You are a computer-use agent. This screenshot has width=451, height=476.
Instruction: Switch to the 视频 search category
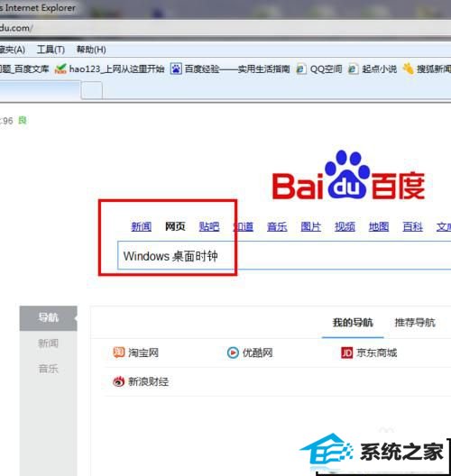click(x=345, y=226)
